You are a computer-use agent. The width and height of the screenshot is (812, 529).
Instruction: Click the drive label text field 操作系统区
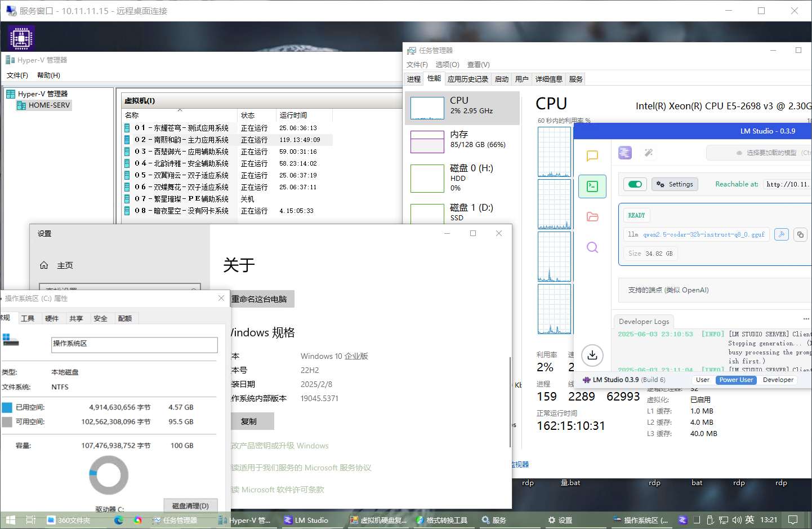(135, 345)
